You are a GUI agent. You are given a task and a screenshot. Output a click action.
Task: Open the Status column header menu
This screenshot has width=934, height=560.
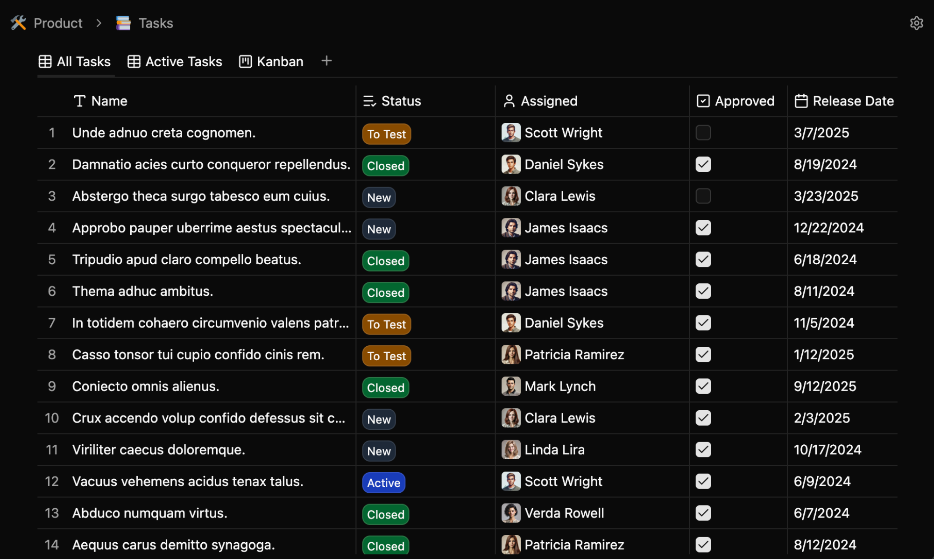tap(401, 101)
